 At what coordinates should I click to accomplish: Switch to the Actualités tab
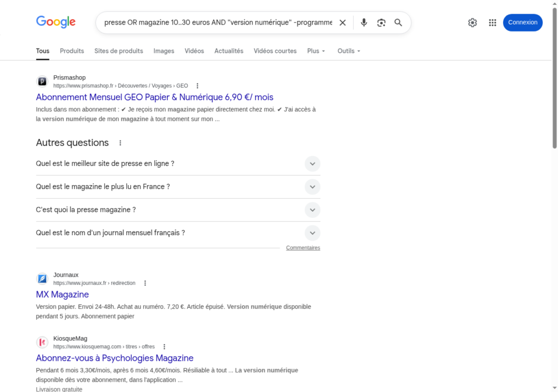click(229, 51)
